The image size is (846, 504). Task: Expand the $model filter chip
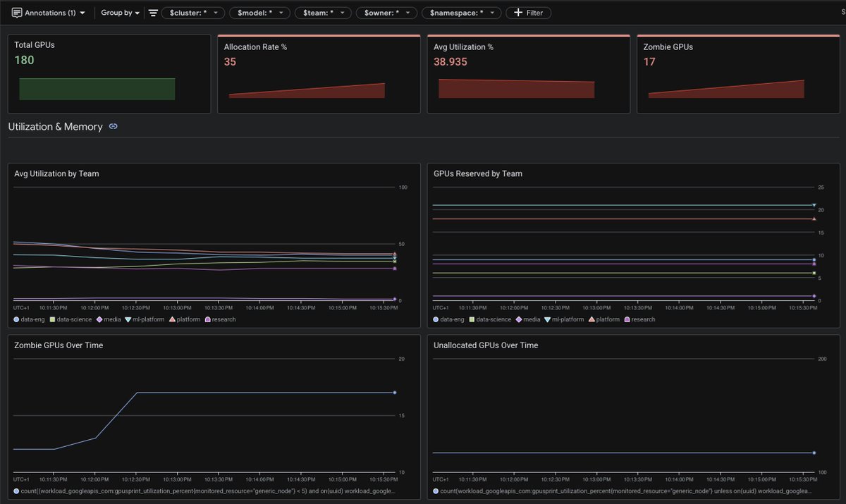click(259, 13)
